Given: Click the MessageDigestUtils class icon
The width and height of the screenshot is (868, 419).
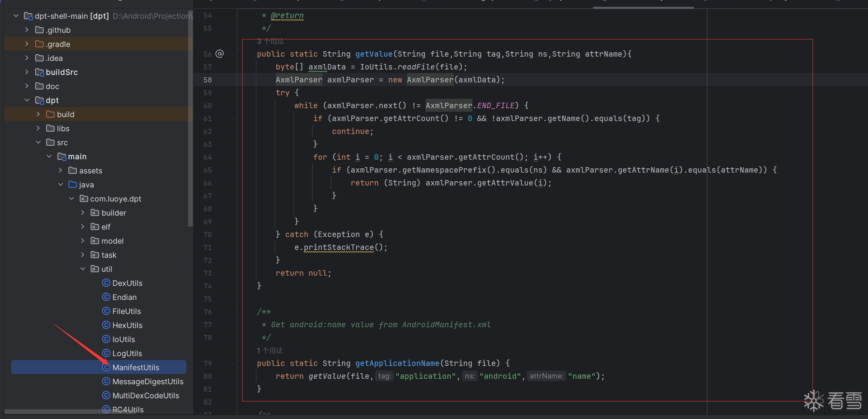Looking at the screenshot, I should (x=106, y=381).
